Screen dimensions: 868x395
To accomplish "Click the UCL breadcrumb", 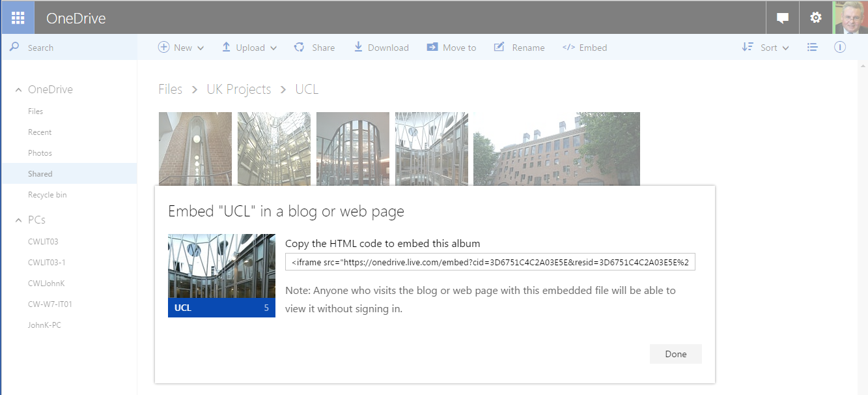I will (307, 89).
